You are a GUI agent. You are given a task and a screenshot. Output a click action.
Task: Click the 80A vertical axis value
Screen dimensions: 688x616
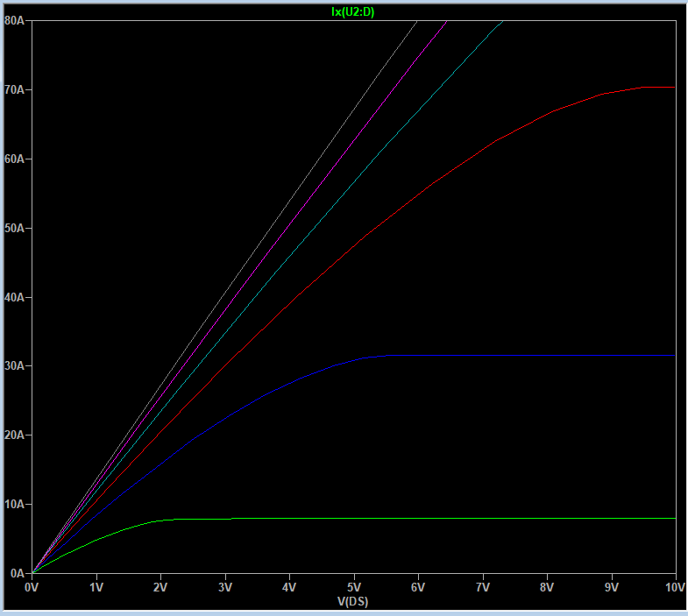pos(14,20)
